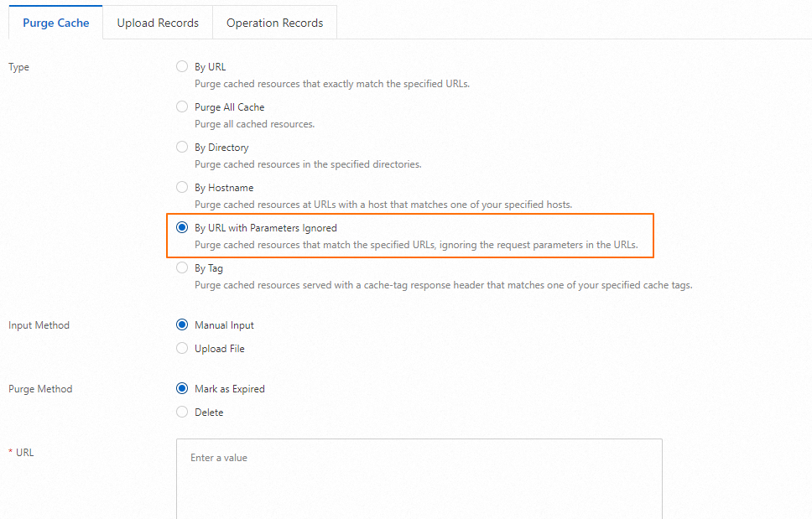Select the By URL radio button
812x519 pixels.
182,67
